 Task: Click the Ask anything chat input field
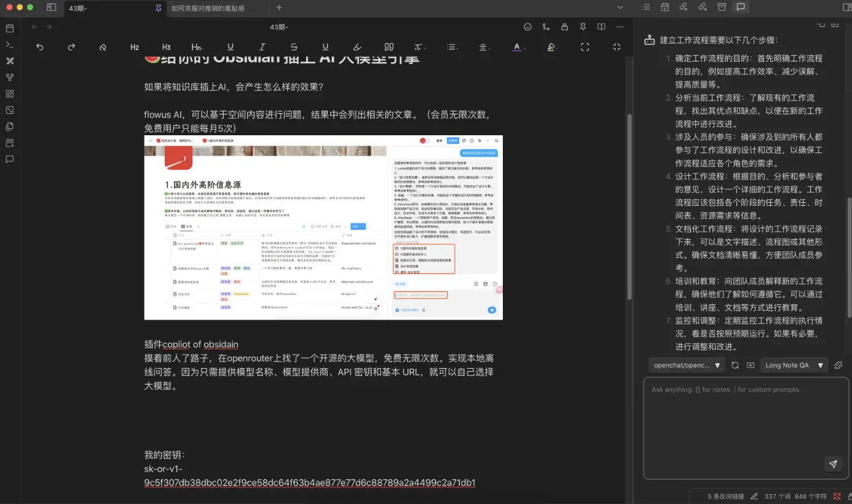click(738, 418)
